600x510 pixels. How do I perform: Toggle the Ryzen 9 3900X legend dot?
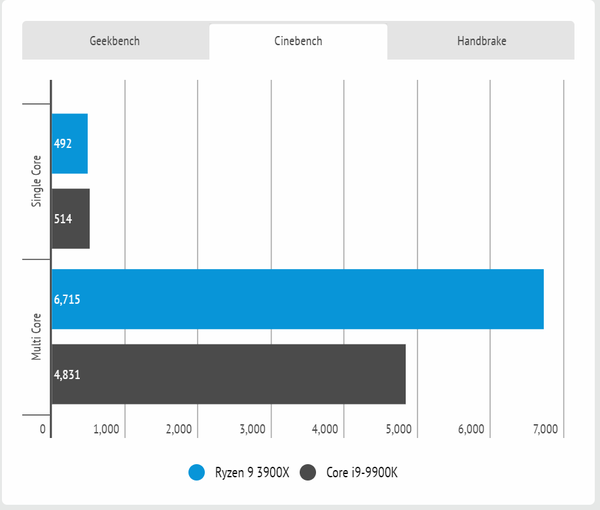[x=197, y=473]
